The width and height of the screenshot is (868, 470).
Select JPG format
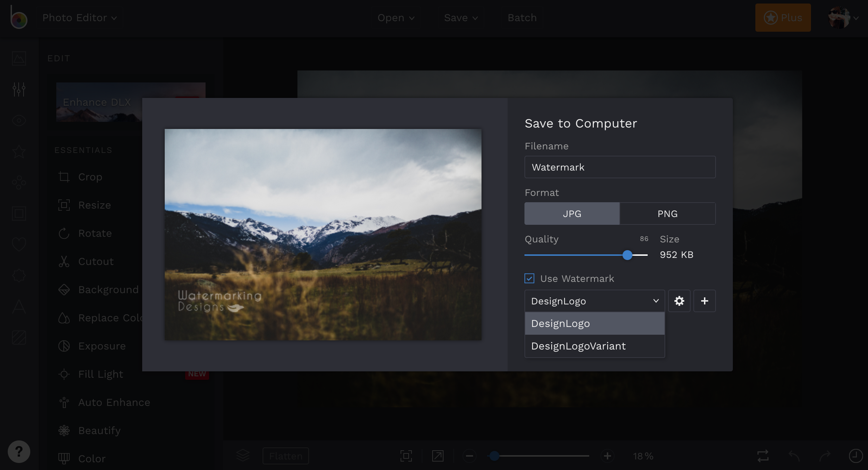tap(572, 214)
